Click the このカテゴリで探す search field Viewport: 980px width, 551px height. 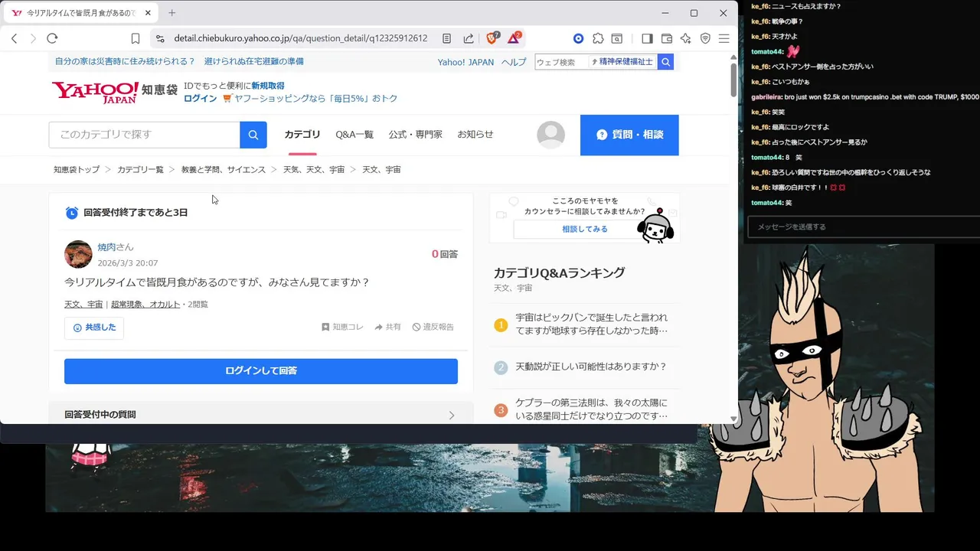(144, 135)
